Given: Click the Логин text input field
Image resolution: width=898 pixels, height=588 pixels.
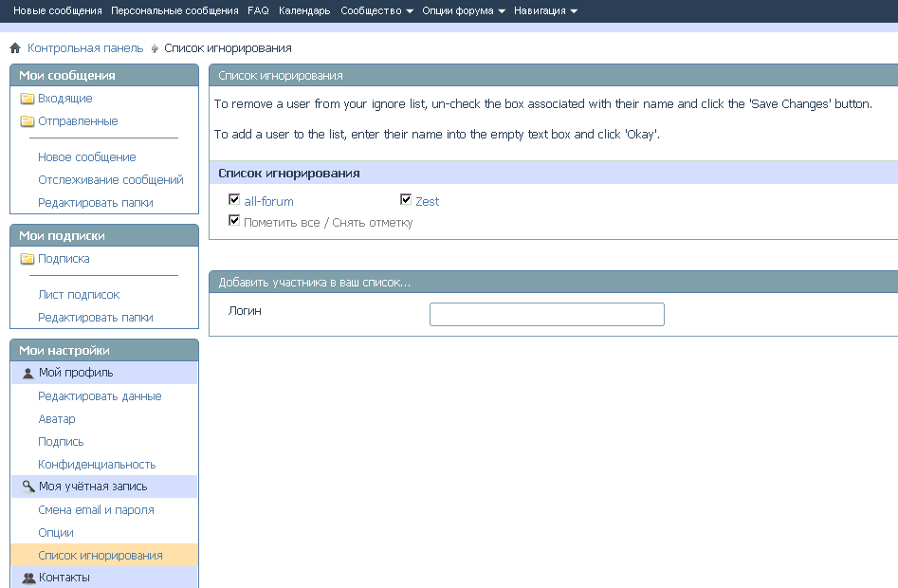Looking at the screenshot, I should (x=547, y=314).
